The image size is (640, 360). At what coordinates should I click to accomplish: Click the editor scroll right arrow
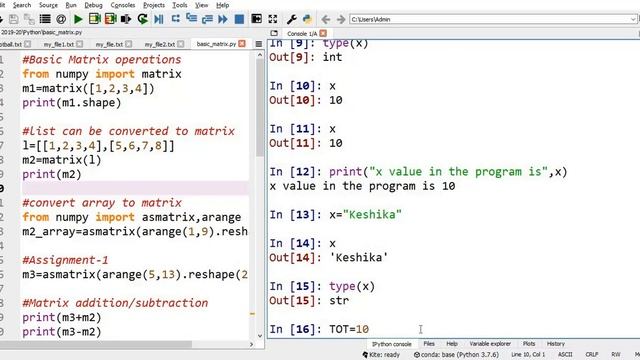[251, 344]
